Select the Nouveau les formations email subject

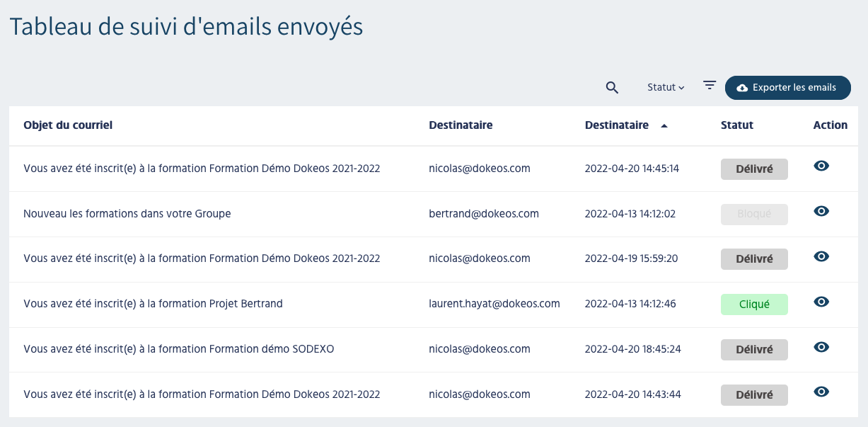click(x=127, y=213)
